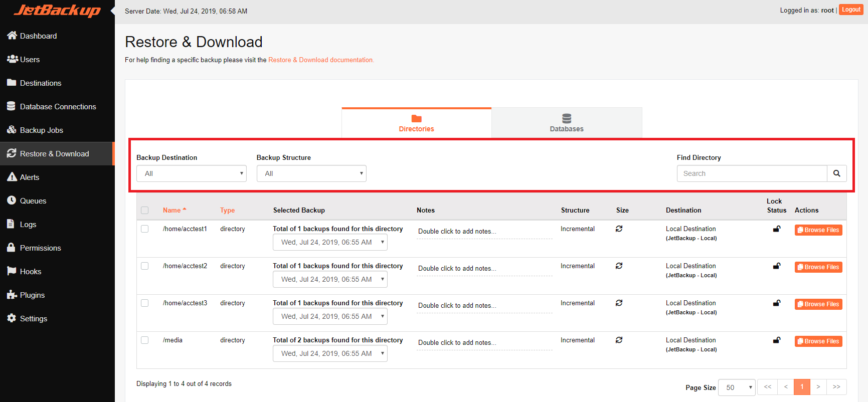Click the Users group icon in sidebar
The width and height of the screenshot is (868, 402).
click(13, 59)
